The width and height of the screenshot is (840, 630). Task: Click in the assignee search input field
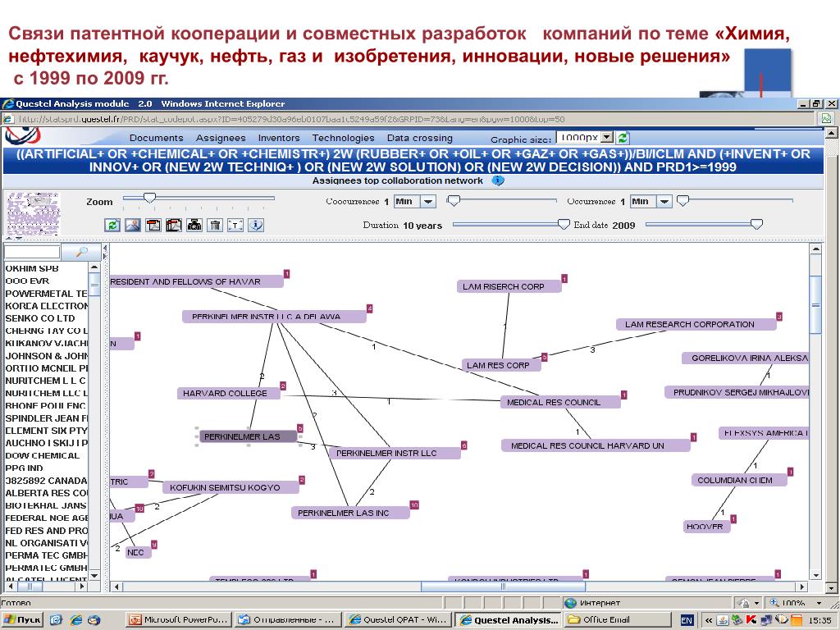click(x=33, y=253)
